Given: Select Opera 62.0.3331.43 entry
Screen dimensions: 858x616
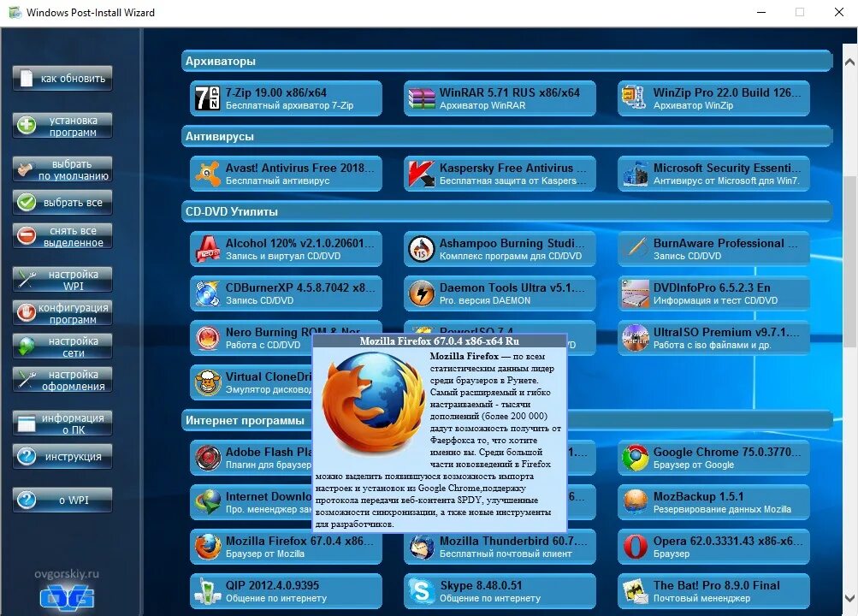Looking at the screenshot, I should pos(713,547).
